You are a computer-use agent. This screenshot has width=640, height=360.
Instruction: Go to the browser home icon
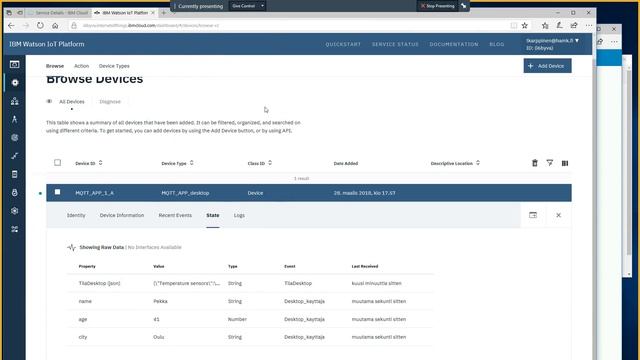pyautogui.click(x=55, y=25)
